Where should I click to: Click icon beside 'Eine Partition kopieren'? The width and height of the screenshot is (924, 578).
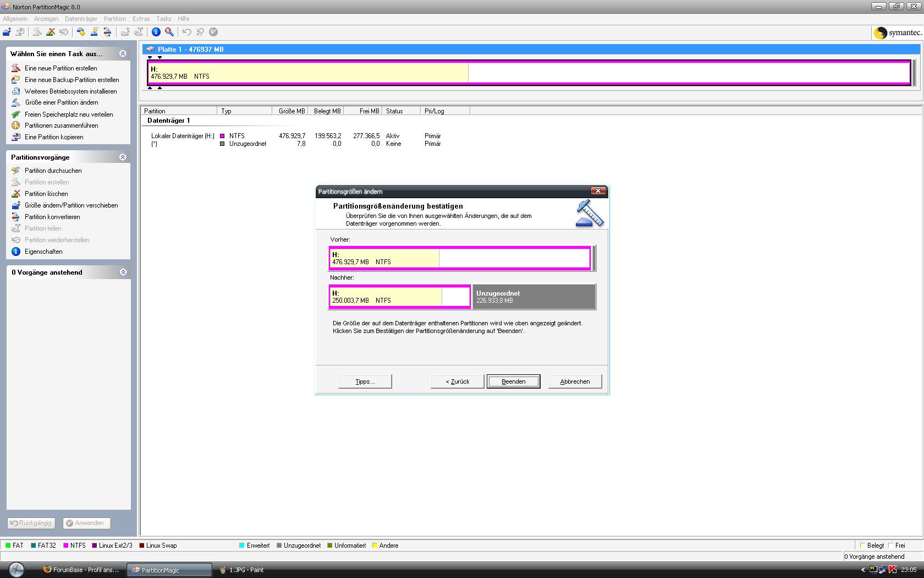[15, 137]
